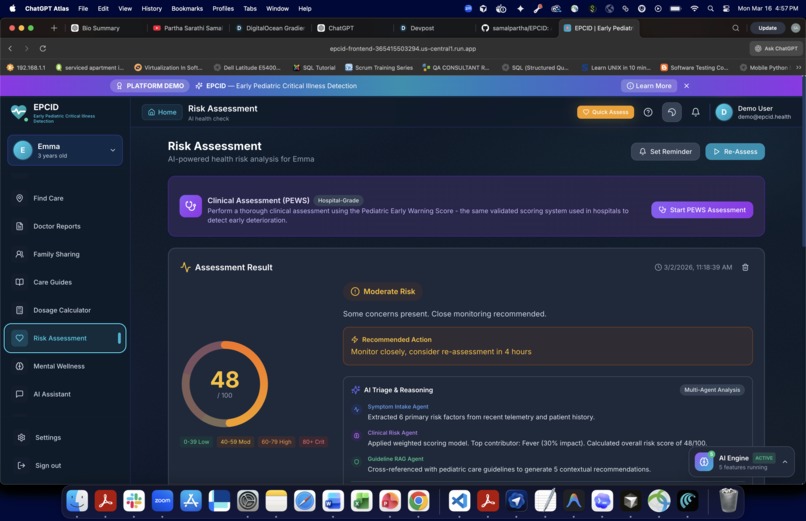Open the SQL Tutorial bookmark
Screen dimensions: 806x521
point(314,67)
